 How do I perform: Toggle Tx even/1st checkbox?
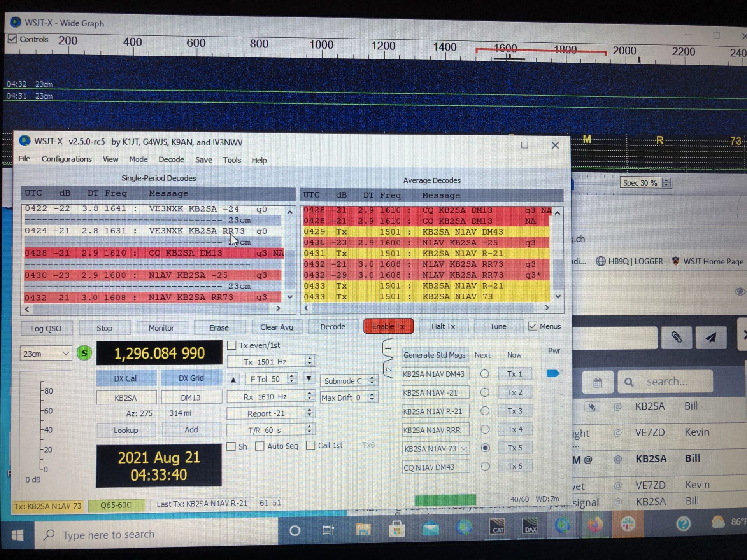(x=232, y=345)
